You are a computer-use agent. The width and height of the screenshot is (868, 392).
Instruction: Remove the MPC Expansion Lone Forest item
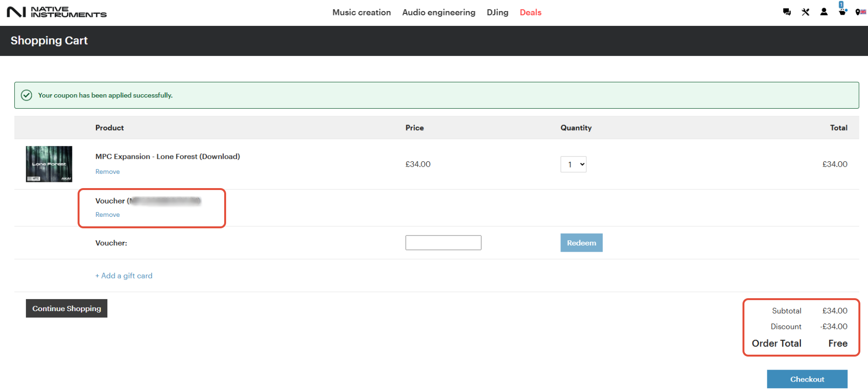tap(107, 171)
